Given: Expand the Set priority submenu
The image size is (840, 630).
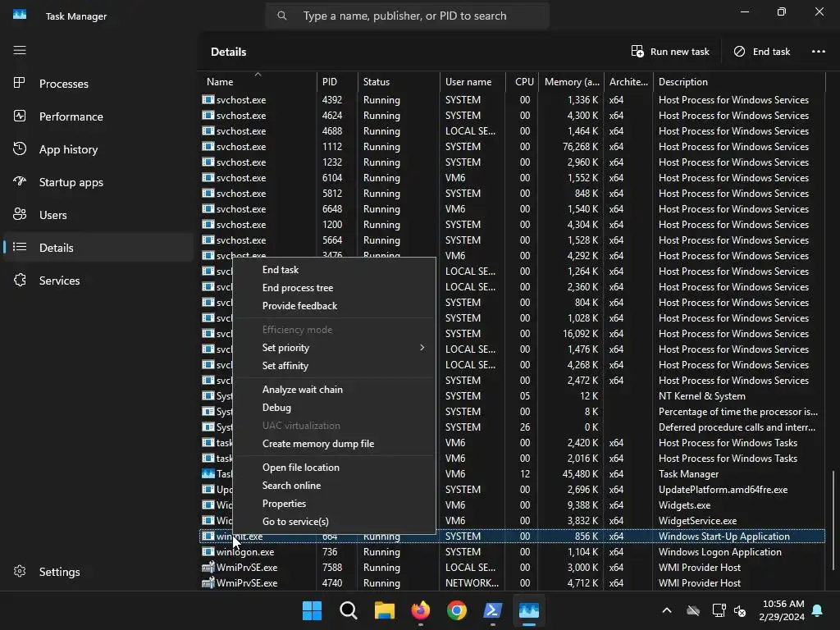Looking at the screenshot, I should tap(335, 348).
